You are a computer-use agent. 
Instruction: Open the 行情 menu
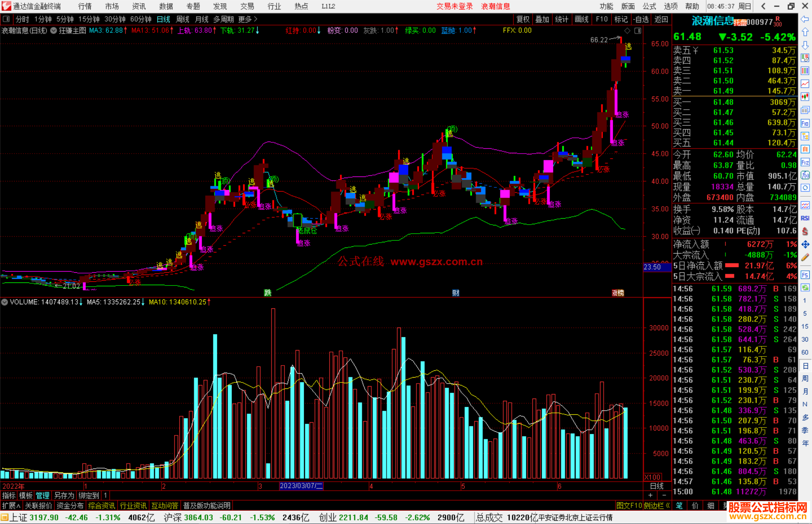pos(85,6)
